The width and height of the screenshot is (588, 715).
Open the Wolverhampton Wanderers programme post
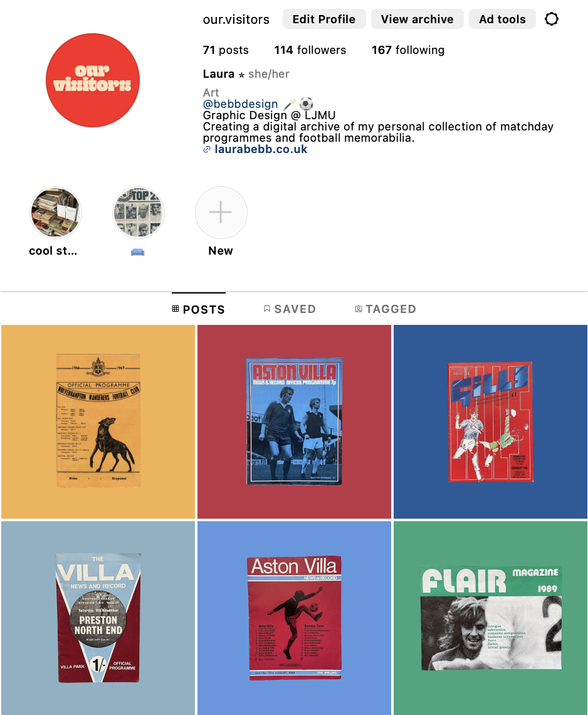[98, 422]
